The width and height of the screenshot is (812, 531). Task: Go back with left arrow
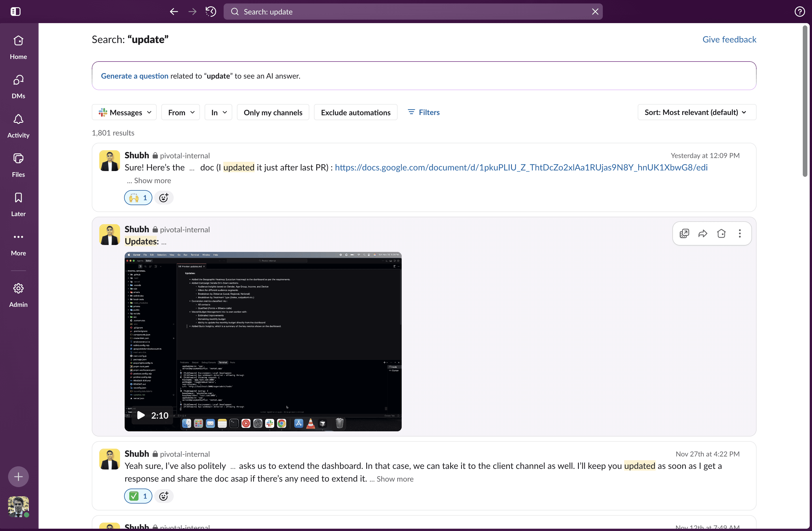point(174,12)
